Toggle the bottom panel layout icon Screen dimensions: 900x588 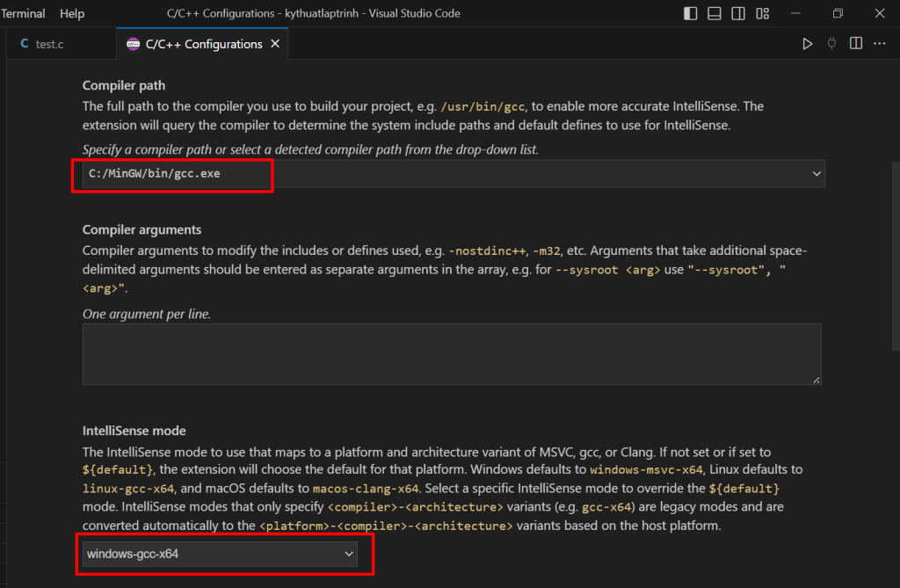pos(715,13)
